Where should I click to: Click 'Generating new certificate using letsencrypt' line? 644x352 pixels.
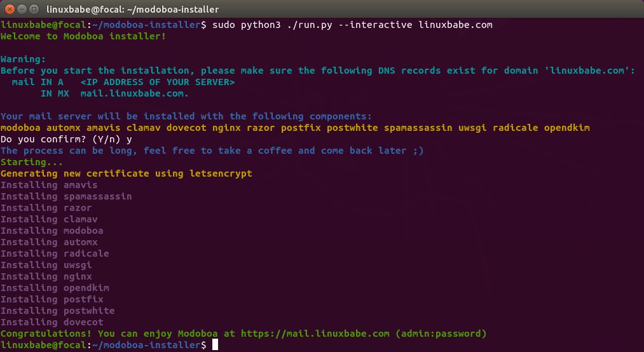coord(127,173)
